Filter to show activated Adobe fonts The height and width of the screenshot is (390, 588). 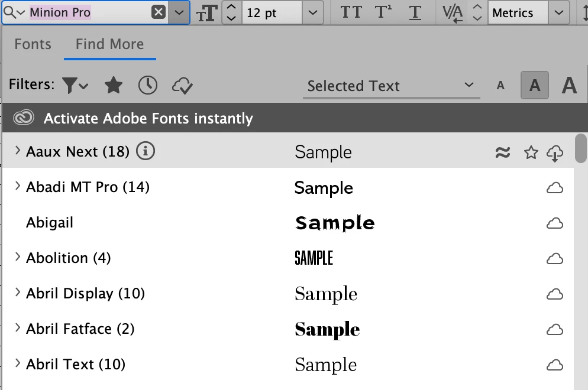tap(182, 86)
